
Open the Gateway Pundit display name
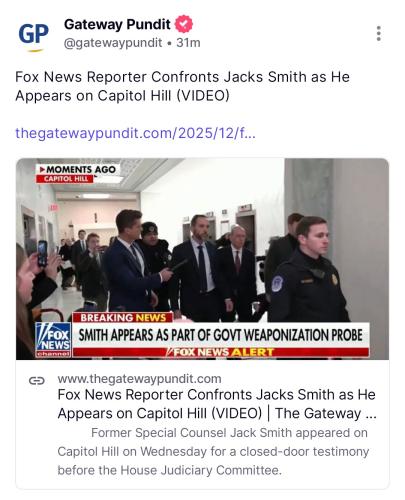[x=117, y=24]
